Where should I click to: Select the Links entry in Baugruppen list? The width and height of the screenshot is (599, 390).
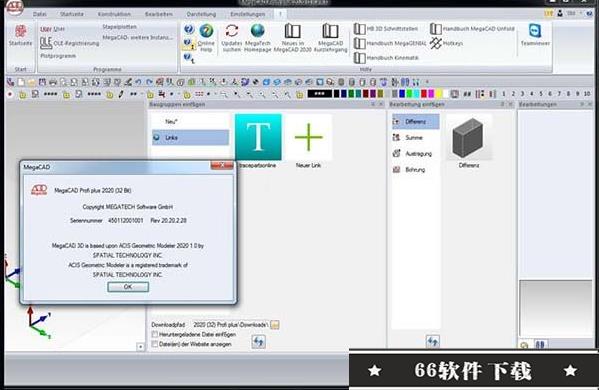point(190,138)
